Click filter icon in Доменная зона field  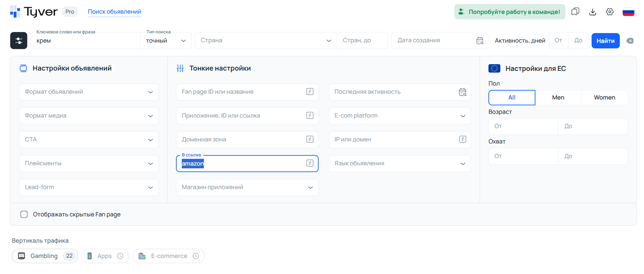[x=310, y=139]
